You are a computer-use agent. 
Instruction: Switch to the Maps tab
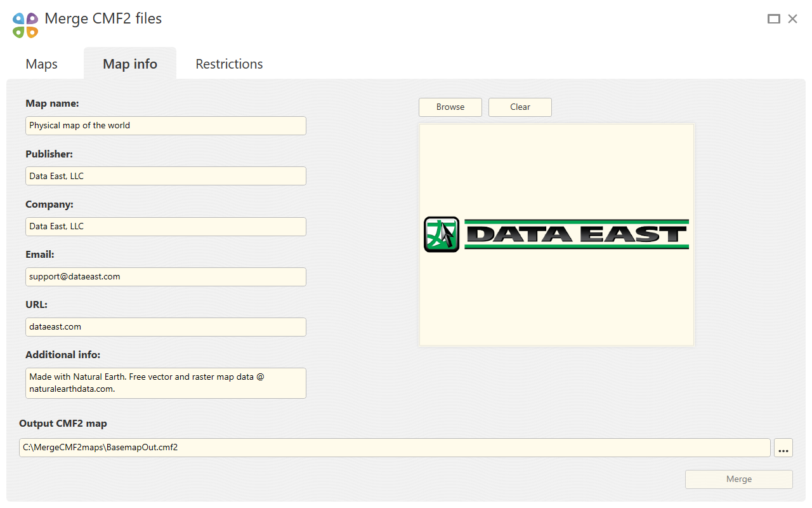(x=42, y=64)
